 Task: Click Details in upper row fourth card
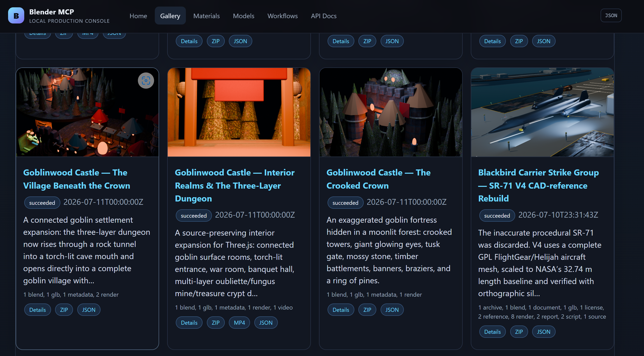(x=492, y=41)
